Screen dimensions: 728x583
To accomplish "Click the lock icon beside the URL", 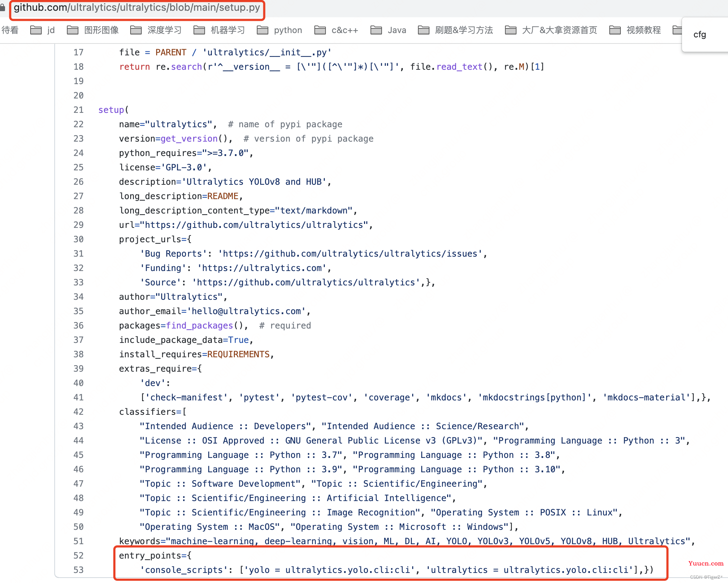I will tap(3, 8).
